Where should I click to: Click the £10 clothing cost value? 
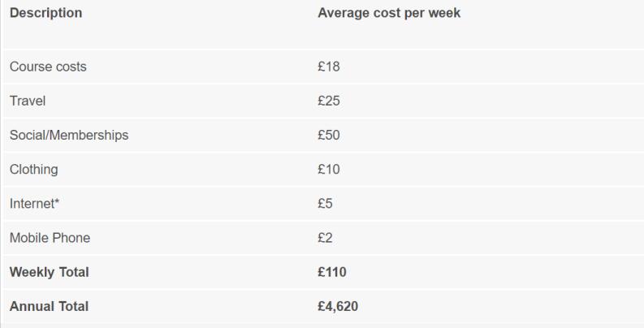tap(328, 170)
